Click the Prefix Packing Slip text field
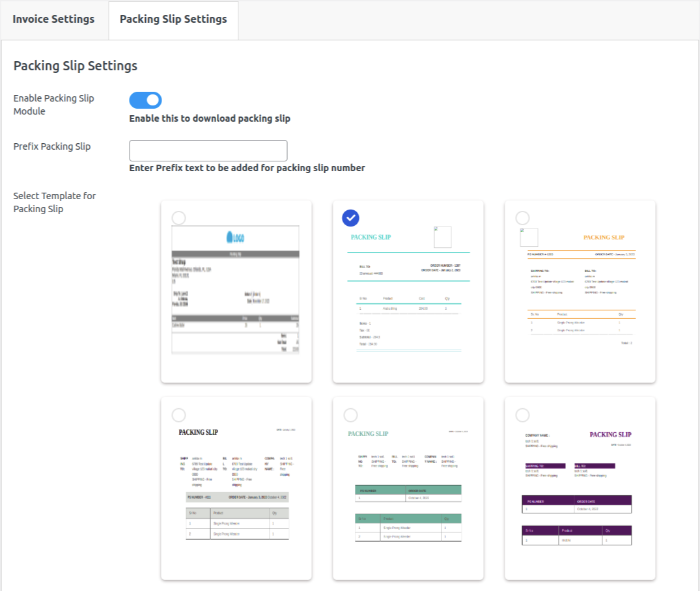The width and height of the screenshot is (700, 591). click(208, 150)
